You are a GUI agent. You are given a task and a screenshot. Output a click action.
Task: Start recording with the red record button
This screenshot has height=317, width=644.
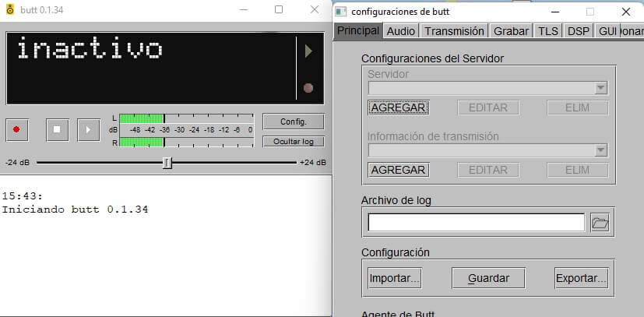(17, 130)
